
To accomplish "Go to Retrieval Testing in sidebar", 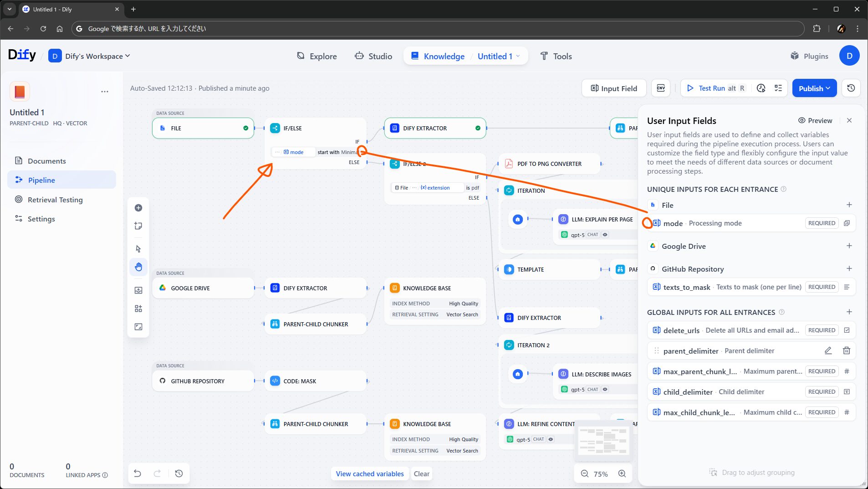I will coord(55,200).
